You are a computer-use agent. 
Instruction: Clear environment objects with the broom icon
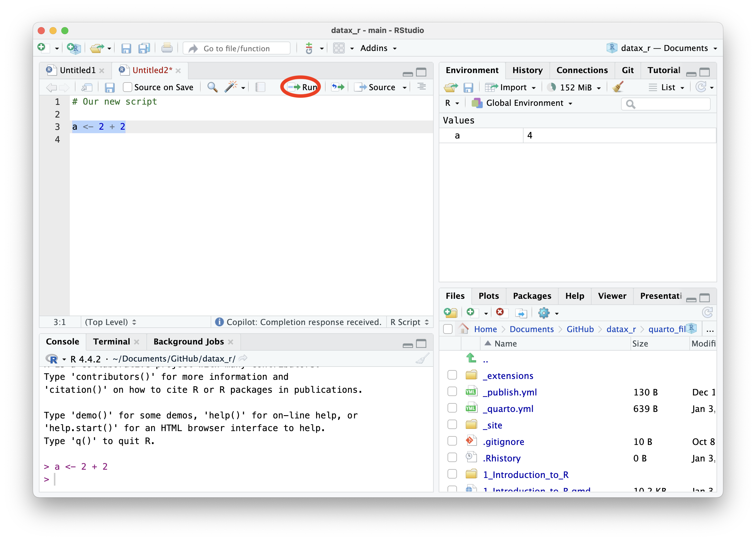point(618,87)
